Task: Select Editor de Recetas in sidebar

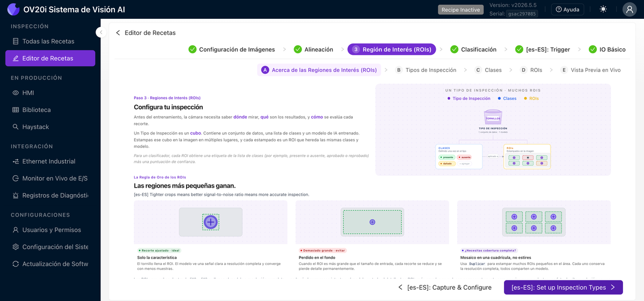Action: (50, 58)
